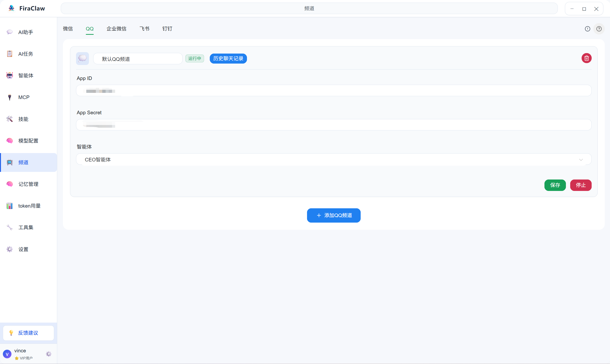Image resolution: width=610 pixels, height=364 pixels.
Task: Click the 记忆管理 brain icon
Action: (x=10, y=184)
